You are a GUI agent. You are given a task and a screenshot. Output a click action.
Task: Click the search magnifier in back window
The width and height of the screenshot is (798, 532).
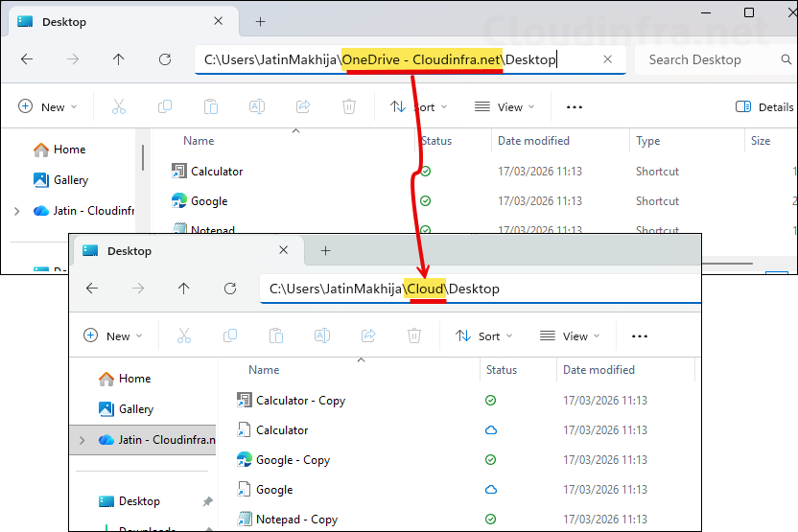click(x=786, y=59)
